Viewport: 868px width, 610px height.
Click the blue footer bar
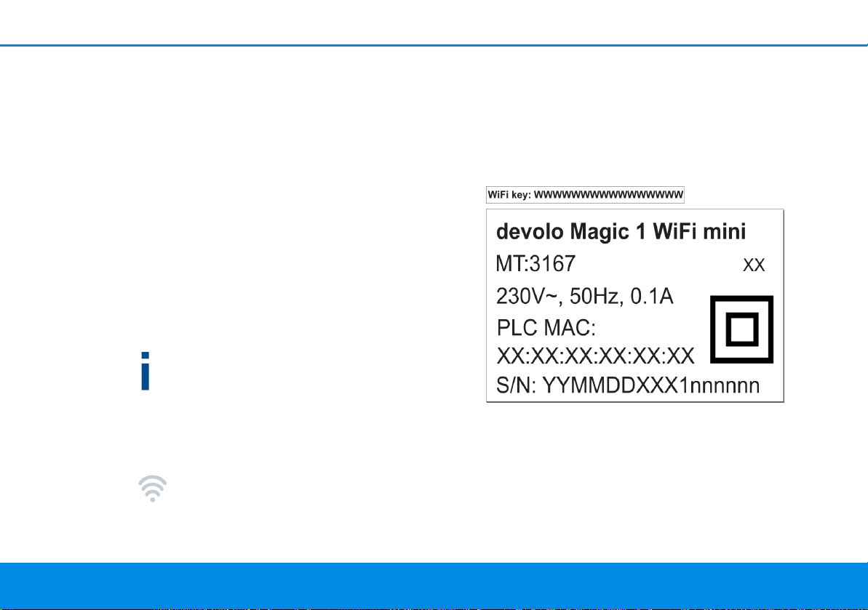[434, 586]
